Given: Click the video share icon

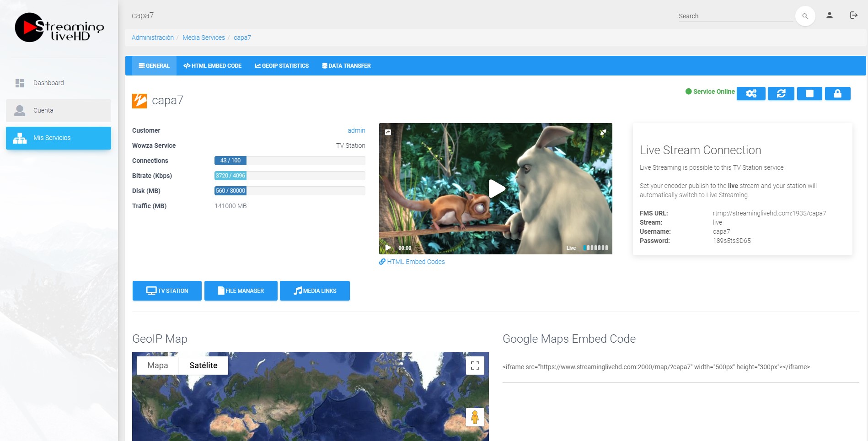Looking at the screenshot, I should 388,132.
